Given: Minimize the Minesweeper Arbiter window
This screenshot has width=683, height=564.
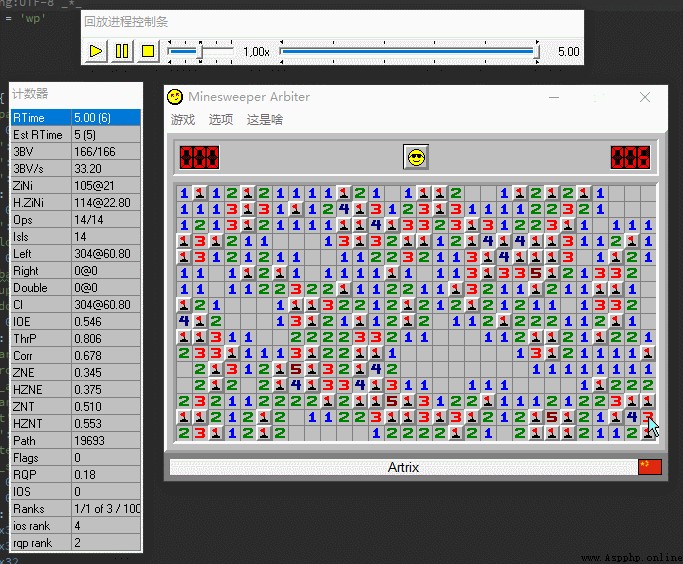Looking at the screenshot, I should 554,97.
